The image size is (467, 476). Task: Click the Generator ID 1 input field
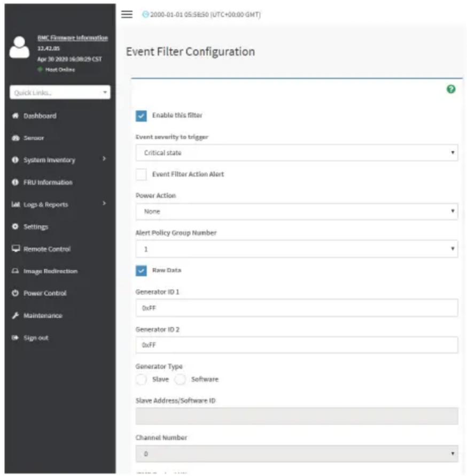[297, 308]
